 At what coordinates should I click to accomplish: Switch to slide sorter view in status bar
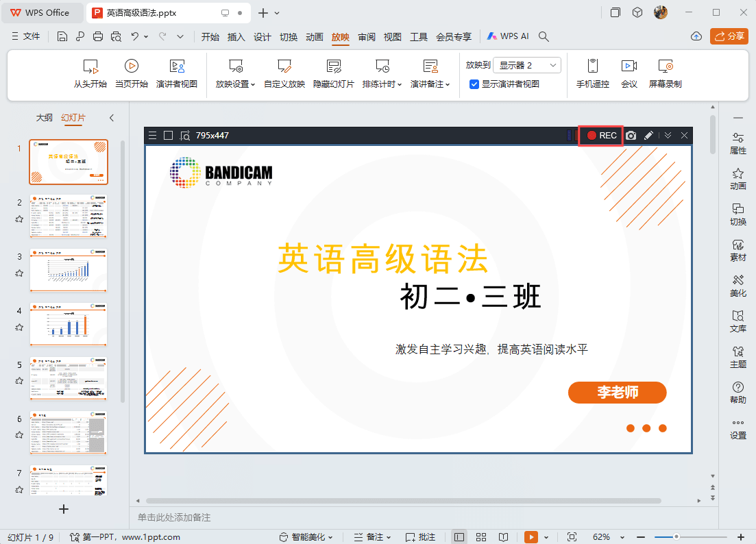(481, 536)
